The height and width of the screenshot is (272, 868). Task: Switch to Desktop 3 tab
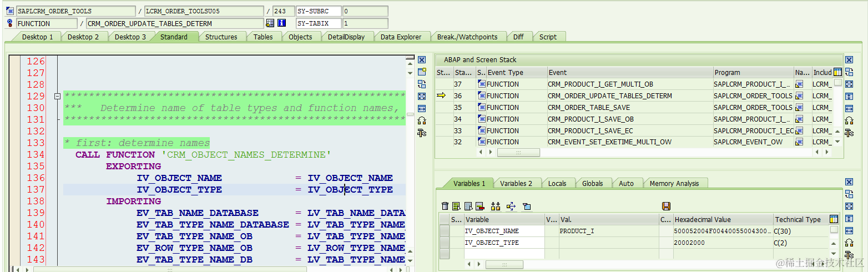pos(130,37)
